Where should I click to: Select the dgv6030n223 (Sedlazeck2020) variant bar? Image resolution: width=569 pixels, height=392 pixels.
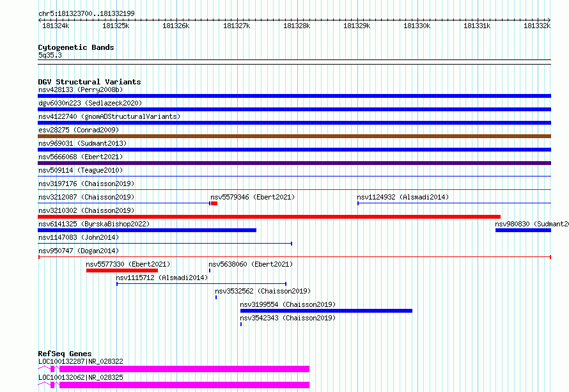point(294,109)
